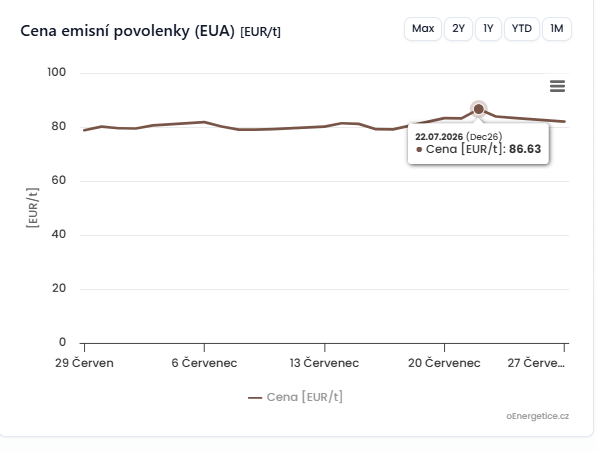Image resolution: width=597 pixels, height=451 pixels.
Task: Select the Max time range
Action: pyautogui.click(x=423, y=29)
